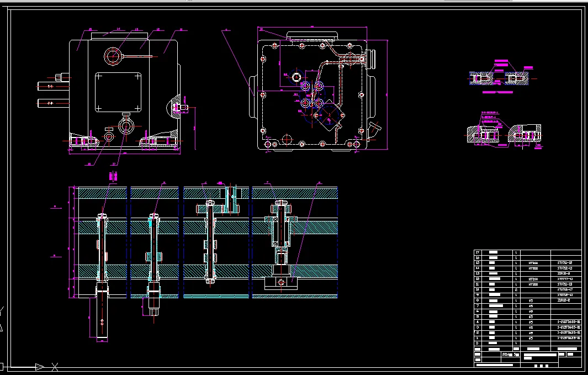Select the quantity "2" cell in the parts list
The height and width of the screenshot is (375, 588).
pos(516,290)
